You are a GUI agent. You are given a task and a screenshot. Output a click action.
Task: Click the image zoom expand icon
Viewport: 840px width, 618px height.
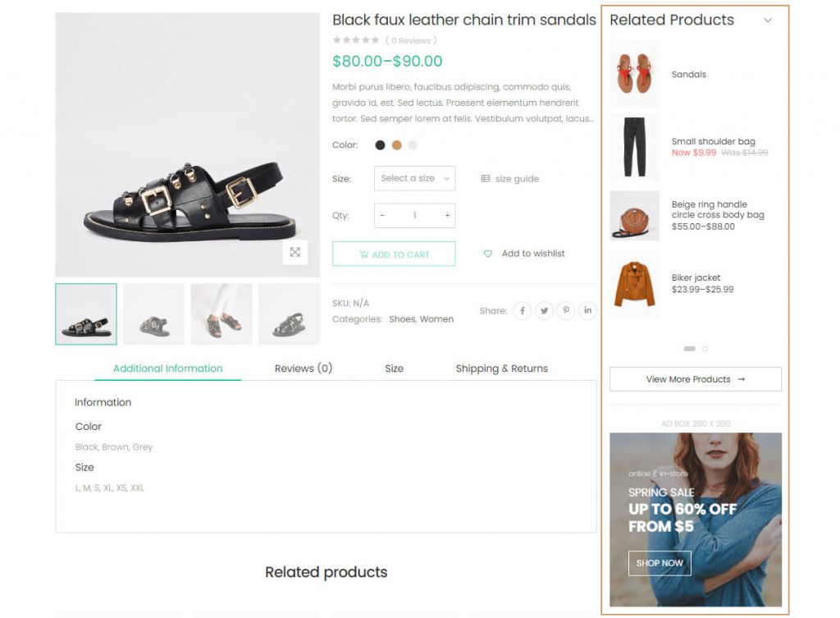point(294,252)
